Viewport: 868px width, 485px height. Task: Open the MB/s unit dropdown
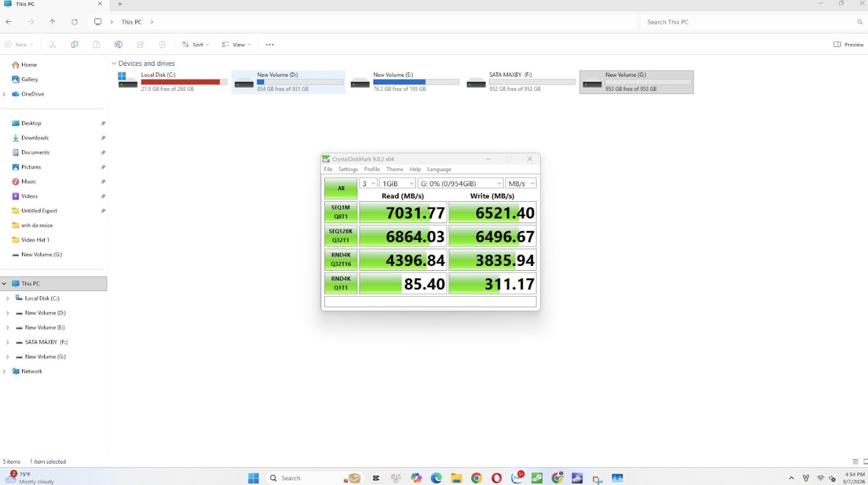pyautogui.click(x=522, y=183)
